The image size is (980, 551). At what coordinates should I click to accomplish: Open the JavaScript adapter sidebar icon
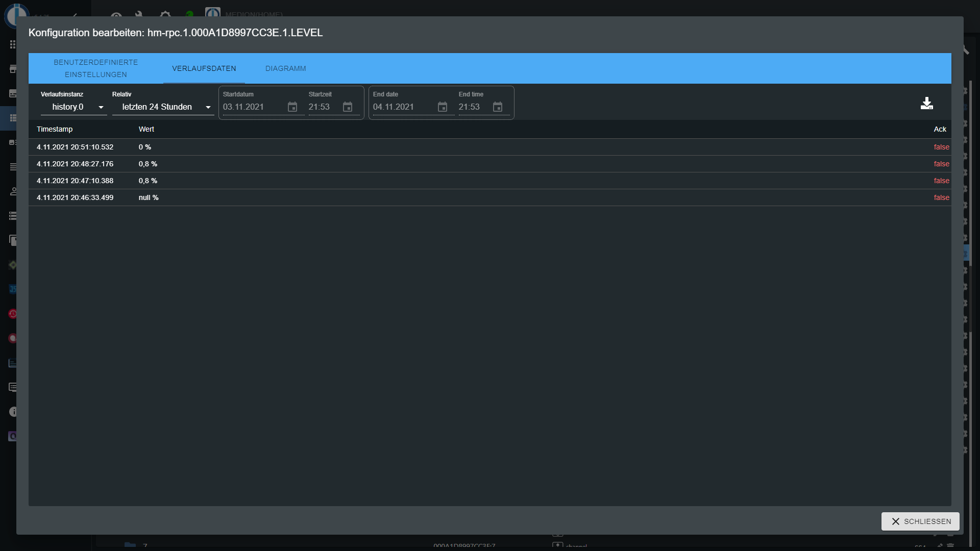(x=13, y=289)
